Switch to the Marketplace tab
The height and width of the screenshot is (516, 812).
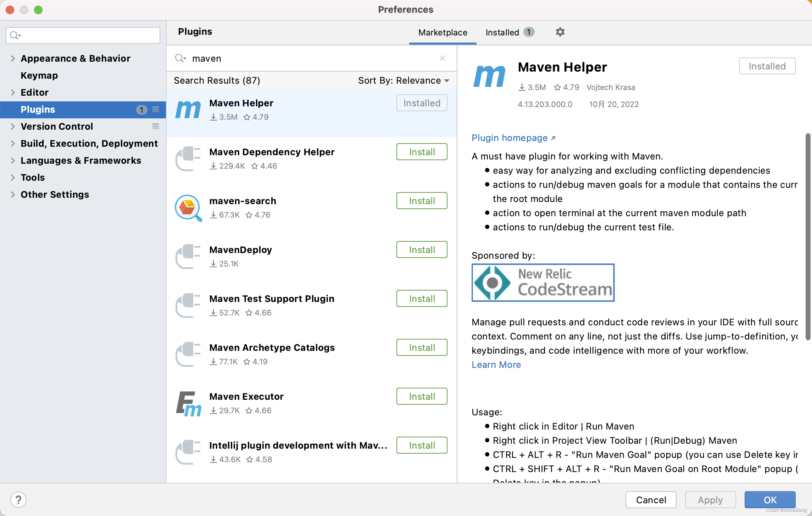point(443,33)
